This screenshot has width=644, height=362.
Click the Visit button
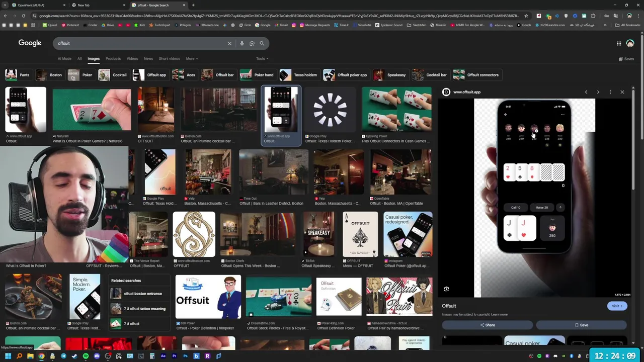click(x=616, y=306)
